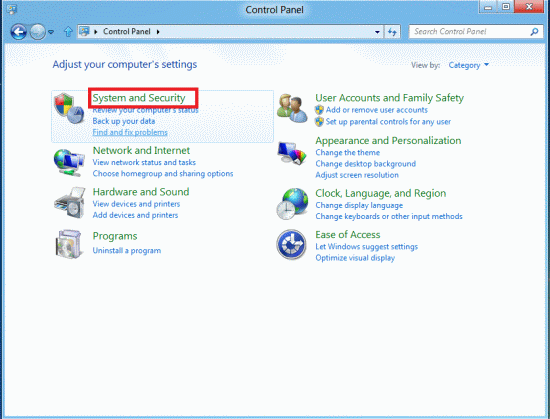Open Programs category heading
550x419 pixels.
[115, 236]
